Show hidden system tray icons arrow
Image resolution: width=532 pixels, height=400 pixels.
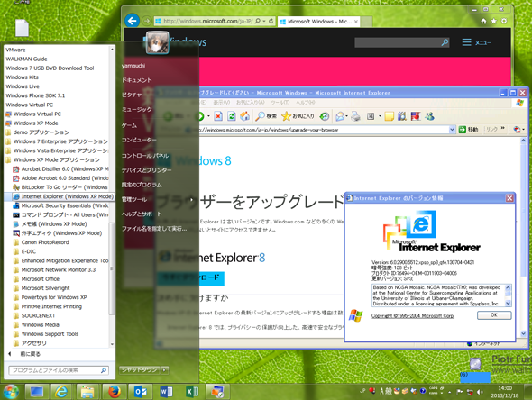(450, 392)
